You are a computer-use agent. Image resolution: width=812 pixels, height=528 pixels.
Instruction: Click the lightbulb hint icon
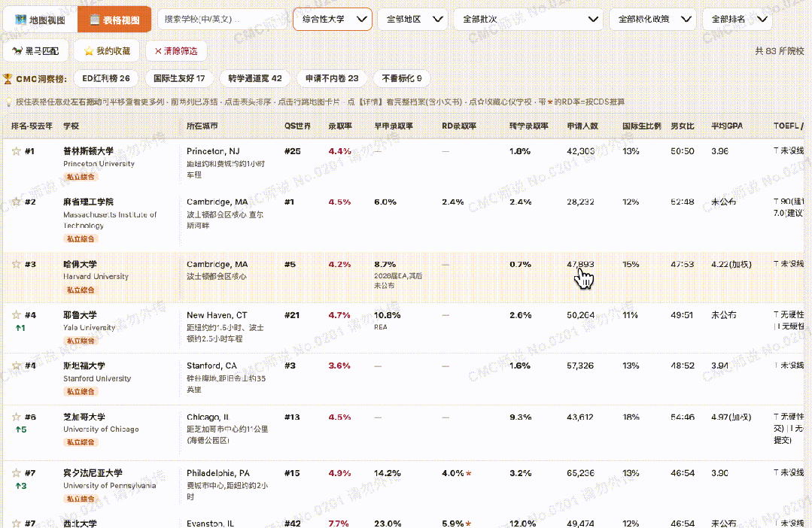pyautogui.click(x=9, y=102)
